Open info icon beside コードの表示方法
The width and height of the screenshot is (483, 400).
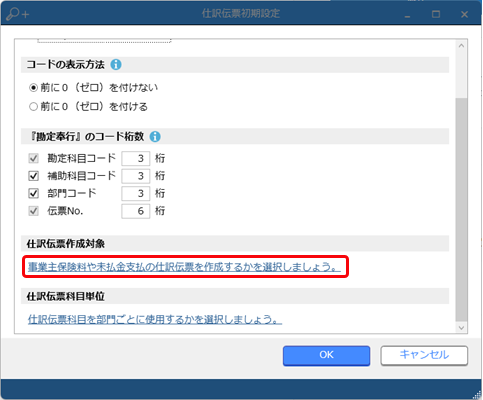[x=116, y=64]
